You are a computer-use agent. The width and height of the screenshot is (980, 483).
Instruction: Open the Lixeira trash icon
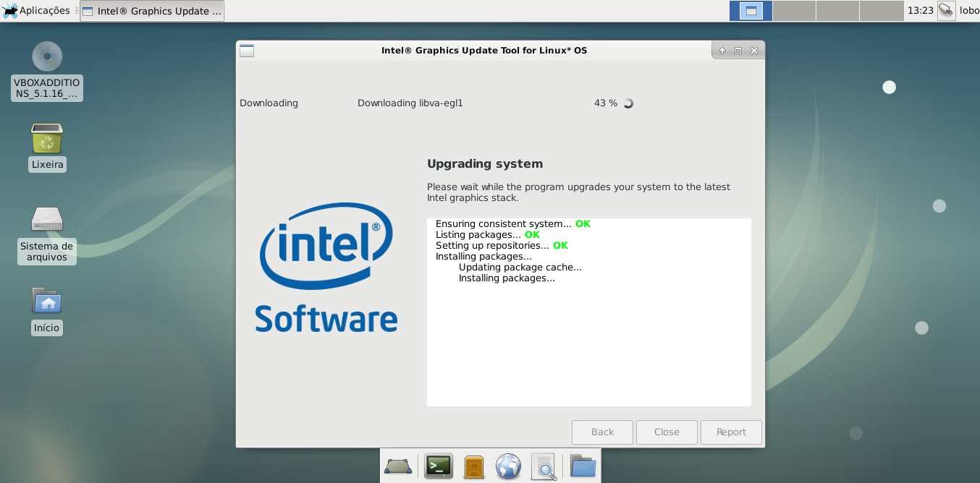point(47,138)
